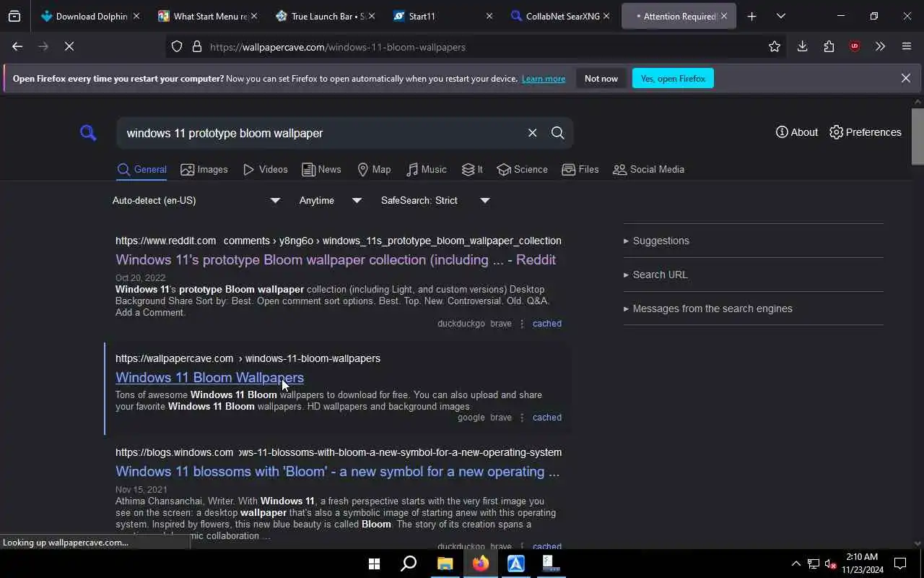Close the CollabNet SearXNG tab
Image resolution: width=924 pixels, height=578 pixels.
click(606, 16)
